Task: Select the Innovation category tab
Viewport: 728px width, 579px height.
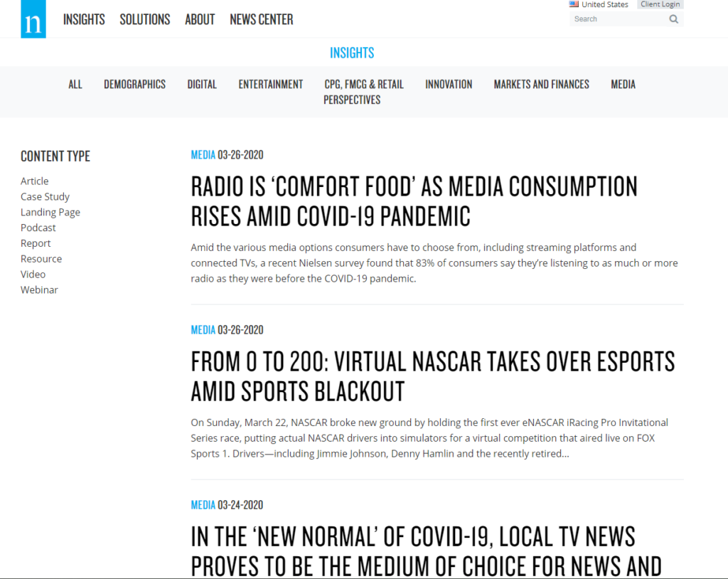Action: point(449,84)
